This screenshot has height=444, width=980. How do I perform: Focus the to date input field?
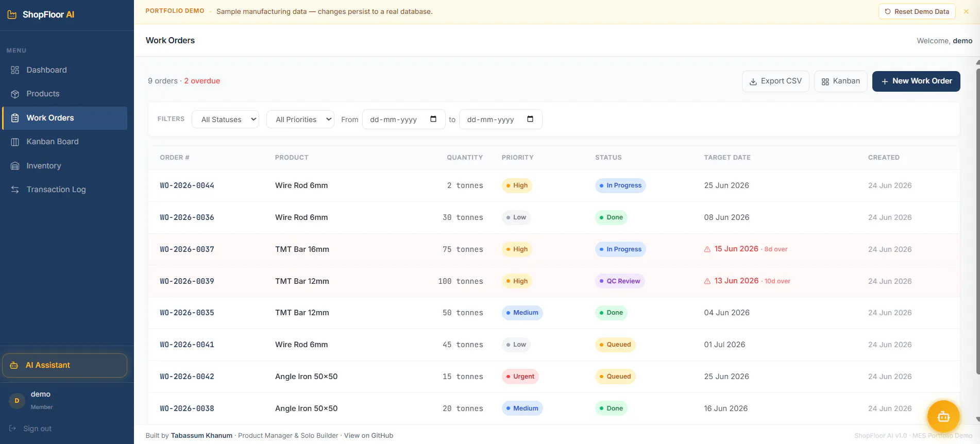(500, 119)
